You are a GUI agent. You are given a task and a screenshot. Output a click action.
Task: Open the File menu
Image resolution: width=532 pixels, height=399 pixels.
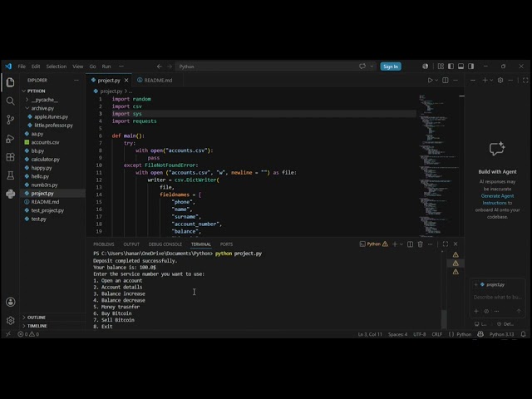click(x=22, y=66)
